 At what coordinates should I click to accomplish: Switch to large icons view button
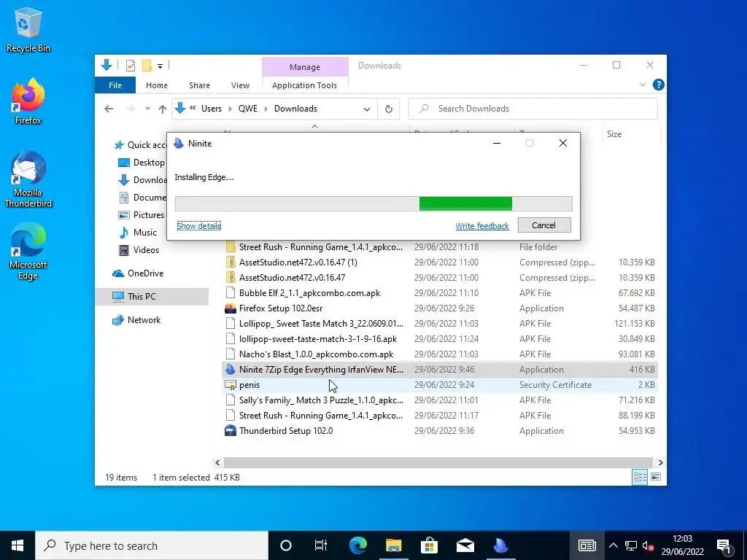656,477
